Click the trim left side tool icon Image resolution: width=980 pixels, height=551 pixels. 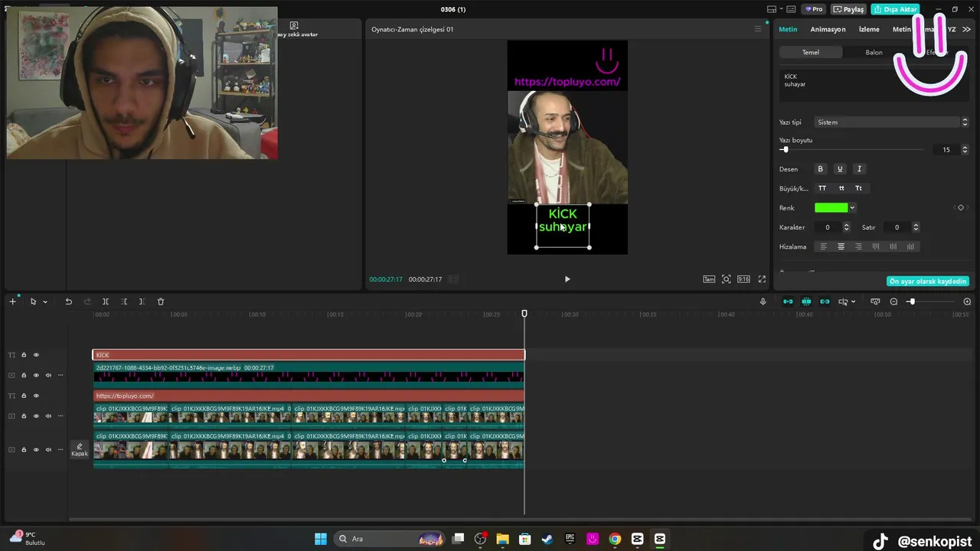[x=124, y=302]
